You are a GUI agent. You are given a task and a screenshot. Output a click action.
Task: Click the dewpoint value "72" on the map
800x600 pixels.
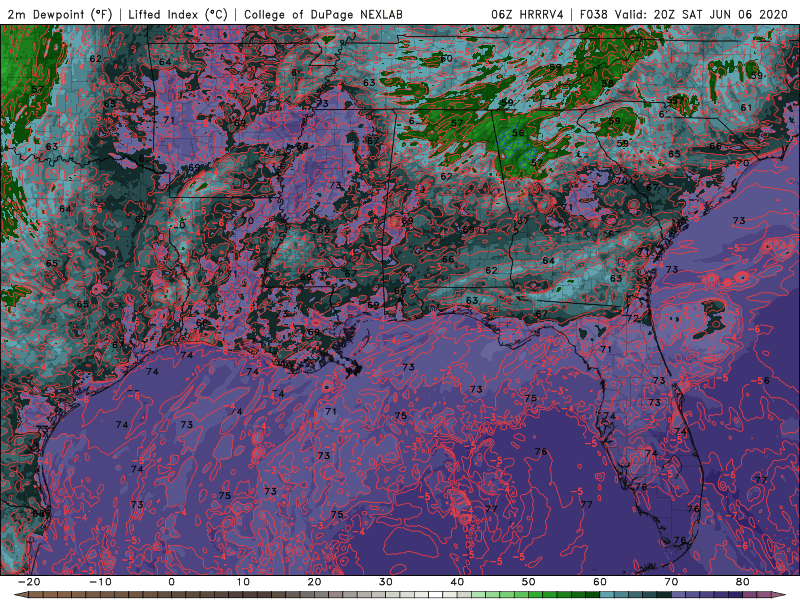point(633,318)
